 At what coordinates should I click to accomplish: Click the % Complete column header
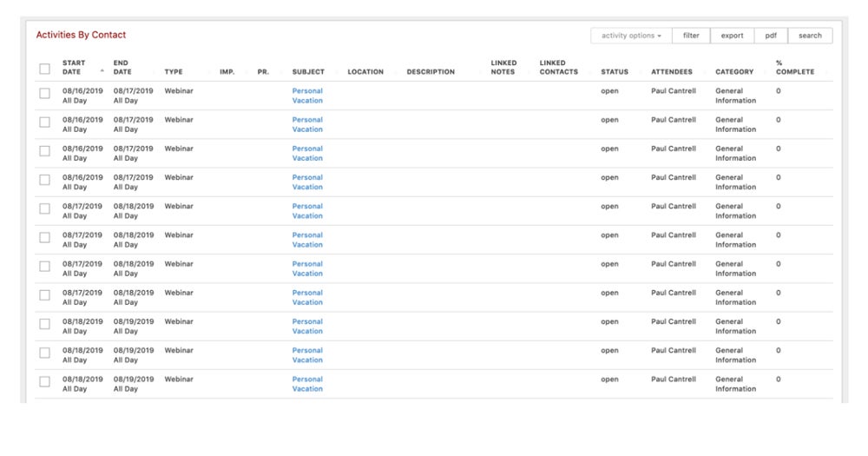click(x=795, y=67)
